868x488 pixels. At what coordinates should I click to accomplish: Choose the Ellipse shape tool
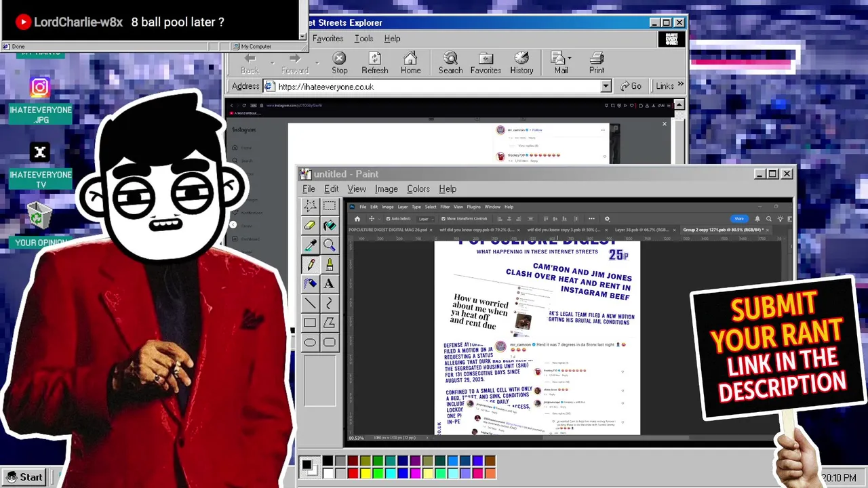pyautogui.click(x=310, y=342)
